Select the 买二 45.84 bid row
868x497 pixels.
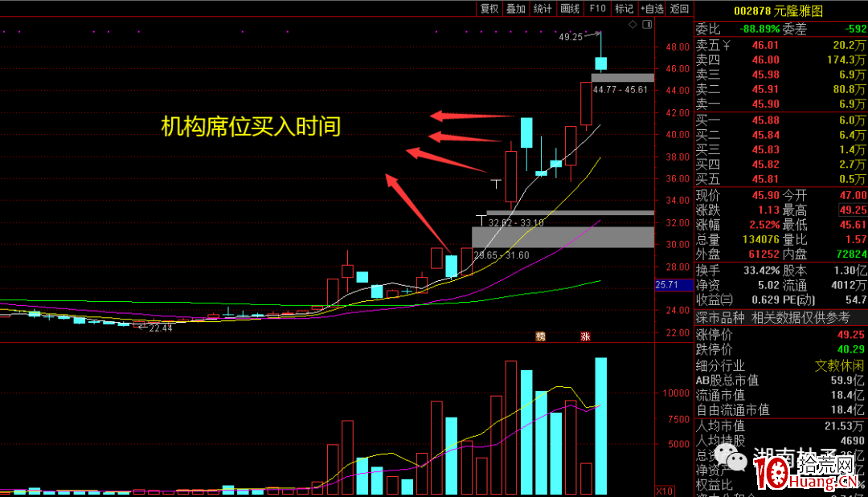(781, 135)
